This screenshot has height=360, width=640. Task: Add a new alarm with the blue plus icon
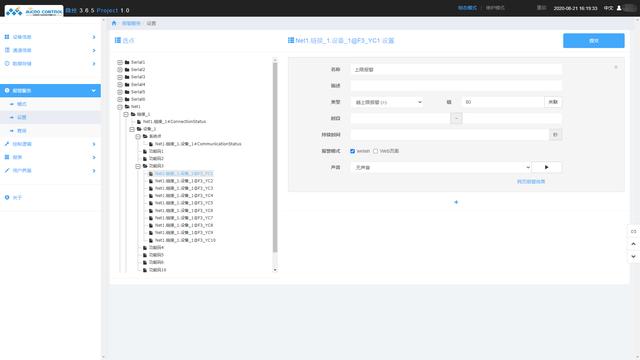(x=456, y=202)
